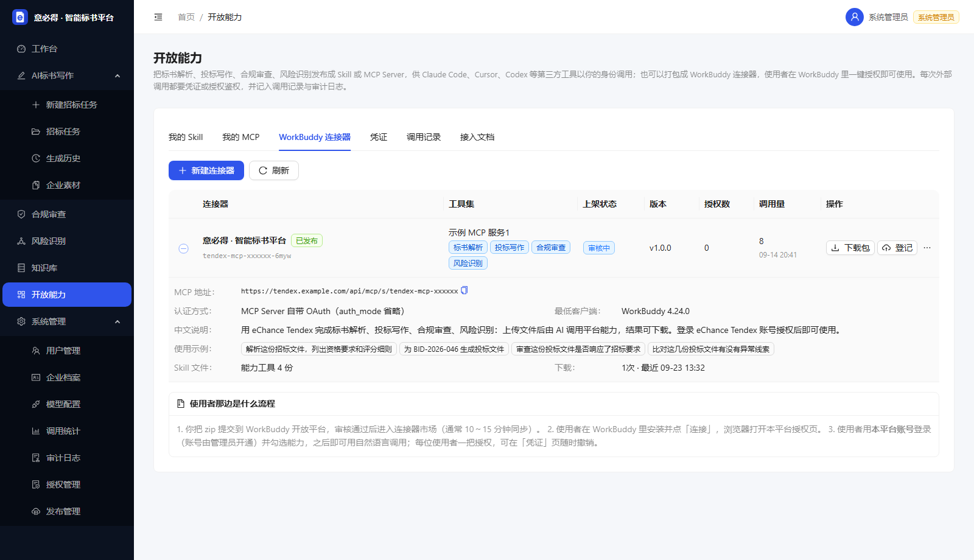Screen dimensions: 974x560
Task: Click the 标书解析 tool tag
Action: [x=468, y=247]
